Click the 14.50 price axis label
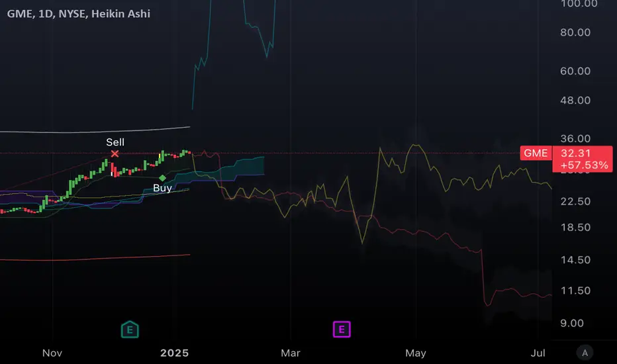The image size is (617, 364). coord(575,259)
